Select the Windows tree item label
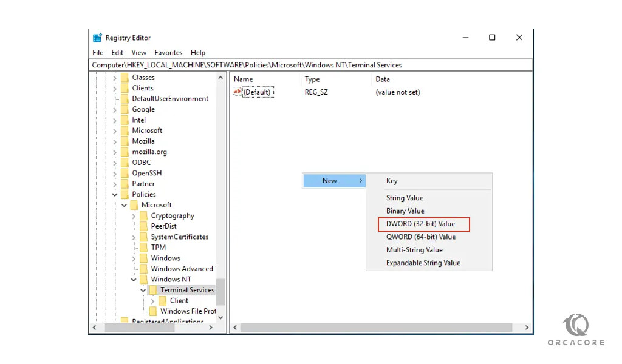The image size is (622, 364). tap(165, 258)
